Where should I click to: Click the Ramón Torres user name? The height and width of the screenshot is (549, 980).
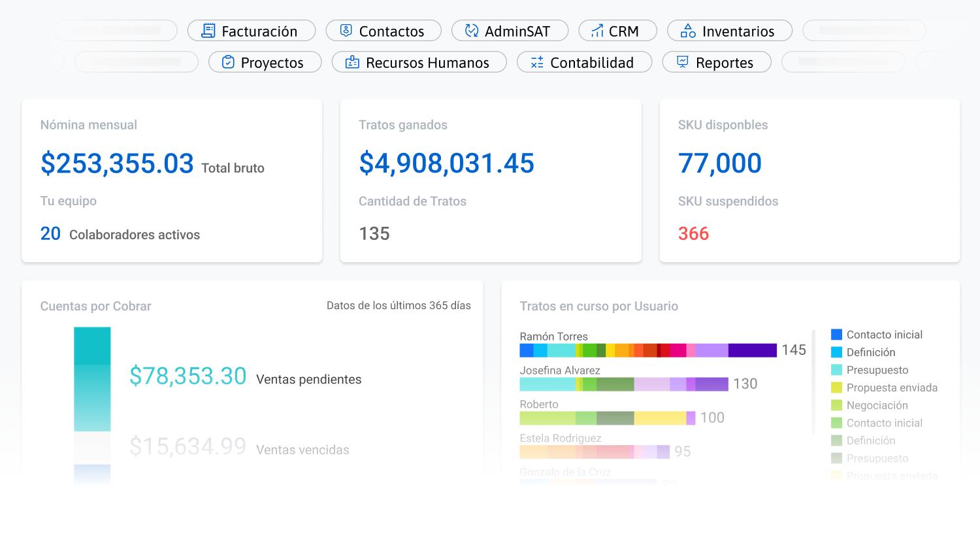click(554, 337)
